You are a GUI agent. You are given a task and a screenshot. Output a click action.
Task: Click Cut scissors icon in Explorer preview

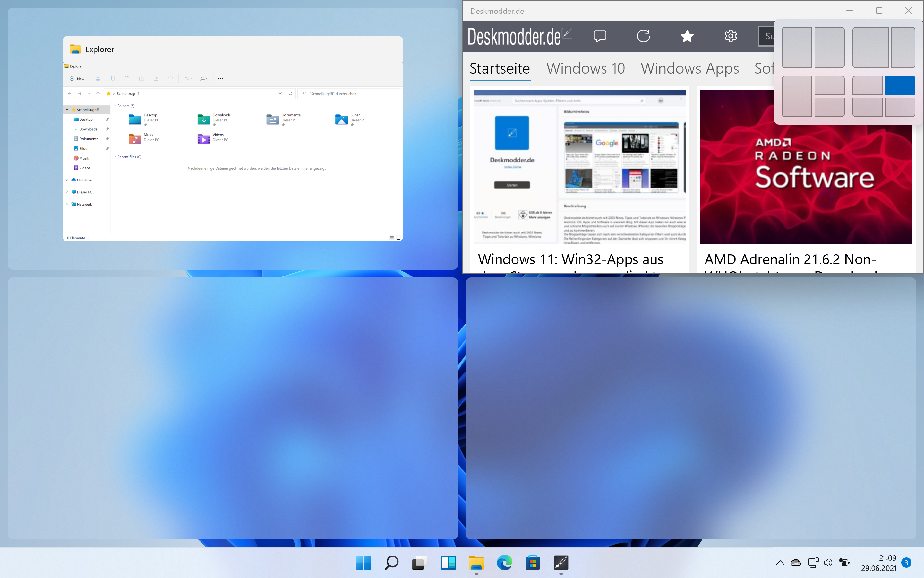point(98,79)
